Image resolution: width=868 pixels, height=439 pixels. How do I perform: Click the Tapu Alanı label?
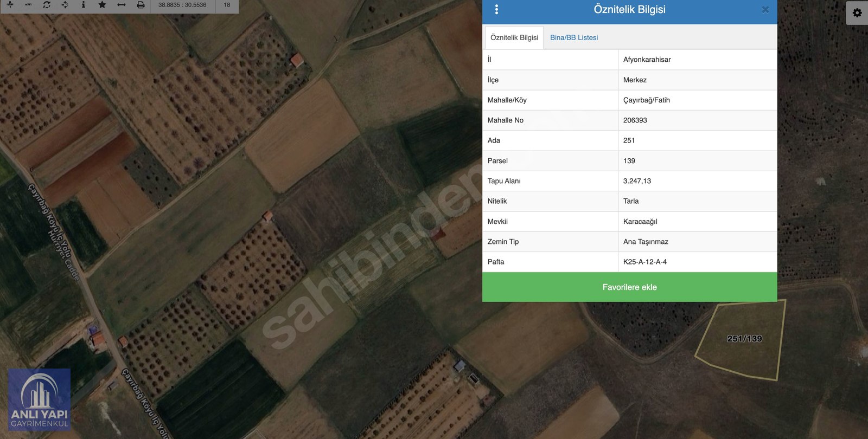(x=504, y=181)
